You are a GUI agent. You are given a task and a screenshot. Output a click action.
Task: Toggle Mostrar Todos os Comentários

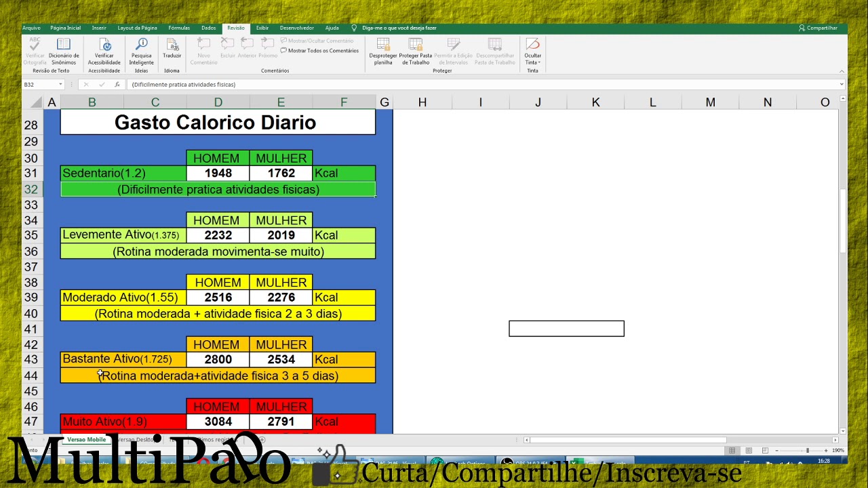click(319, 51)
